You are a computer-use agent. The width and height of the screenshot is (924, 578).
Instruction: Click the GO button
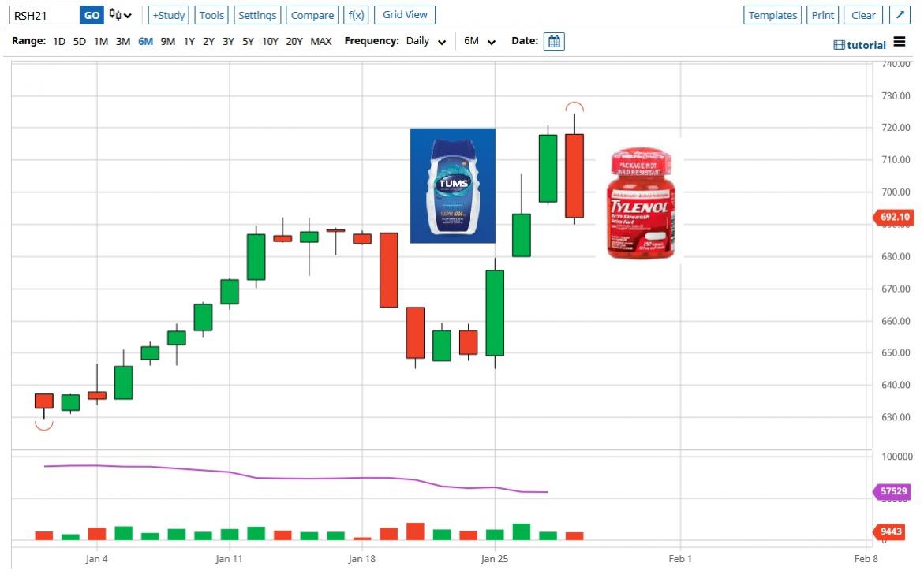coord(92,15)
